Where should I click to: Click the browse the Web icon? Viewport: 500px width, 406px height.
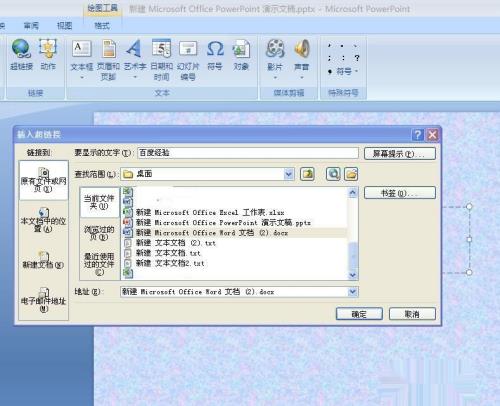click(x=333, y=174)
